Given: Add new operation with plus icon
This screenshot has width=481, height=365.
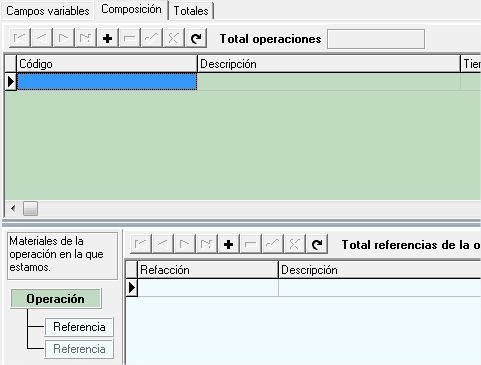Looking at the screenshot, I should [107, 38].
